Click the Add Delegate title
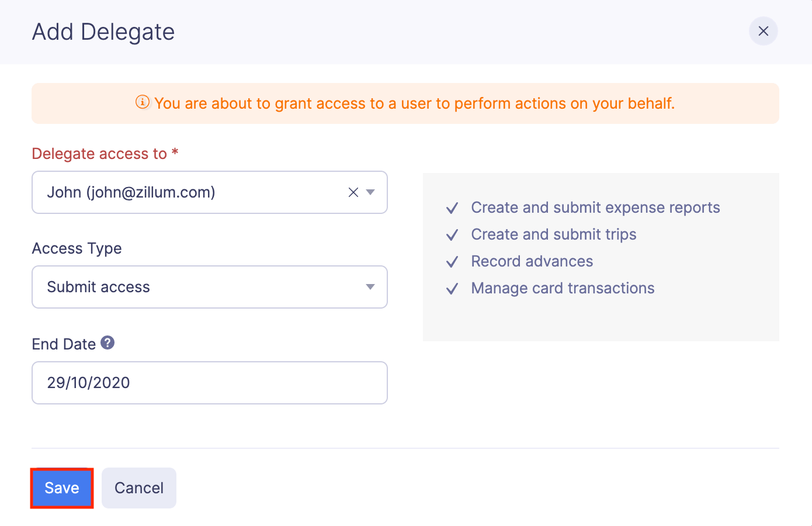 [103, 32]
